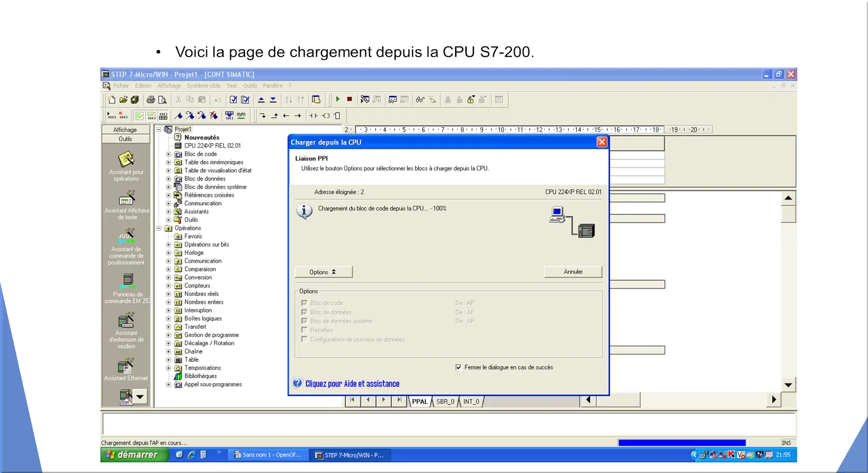The width and height of the screenshot is (868, 473).
Task: Switch to the SBR_0 tab
Action: pyautogui.click(x=445, y=401)
